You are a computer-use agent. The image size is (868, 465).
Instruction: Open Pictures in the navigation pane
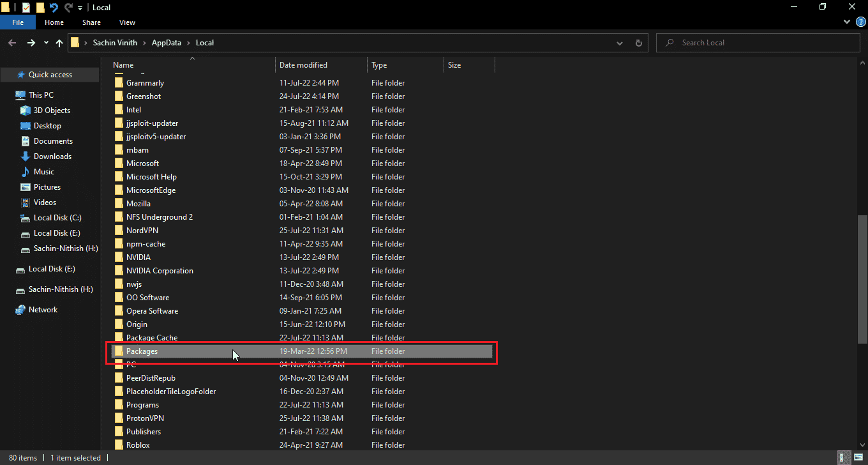47,187
